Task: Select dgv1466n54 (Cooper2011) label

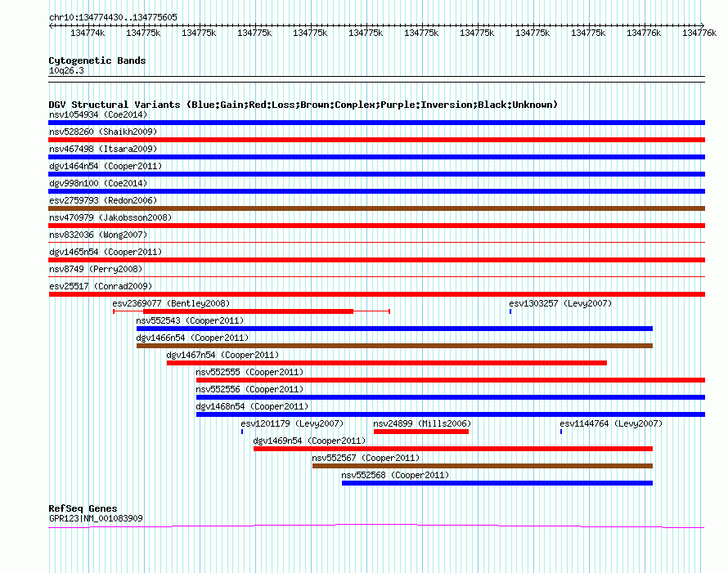Action: [192, 338]
